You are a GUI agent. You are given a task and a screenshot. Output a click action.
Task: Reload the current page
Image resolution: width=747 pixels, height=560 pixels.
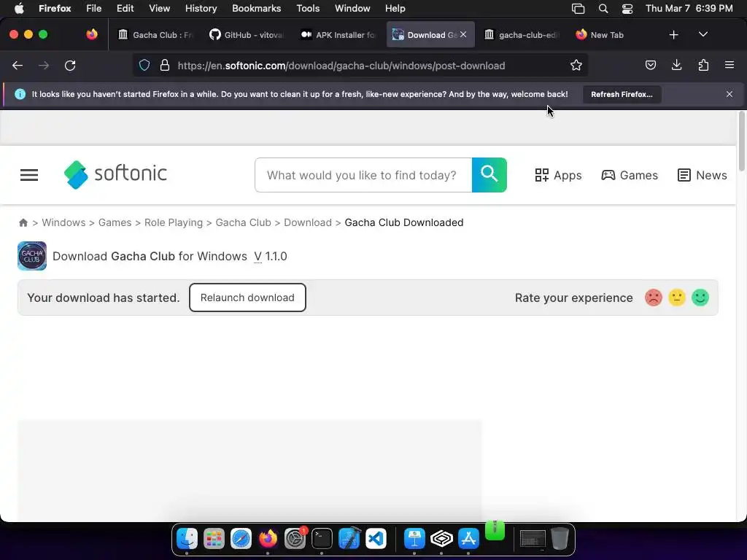pos(70,65)
